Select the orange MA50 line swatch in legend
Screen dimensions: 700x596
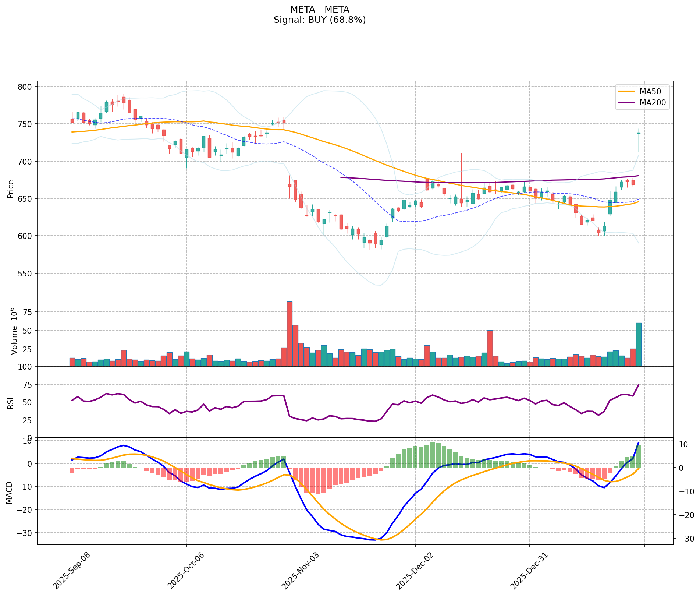tap(626, 91)
